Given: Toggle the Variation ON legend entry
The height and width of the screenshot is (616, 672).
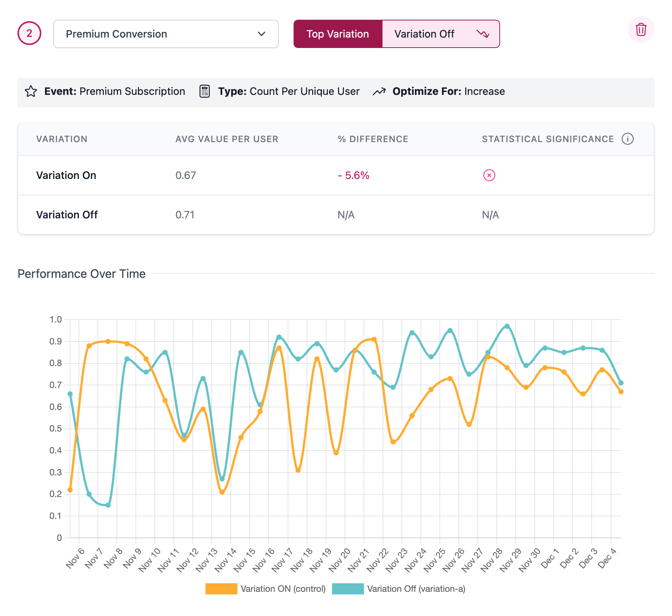Looking at the screenshot, I should pos(283,589).
